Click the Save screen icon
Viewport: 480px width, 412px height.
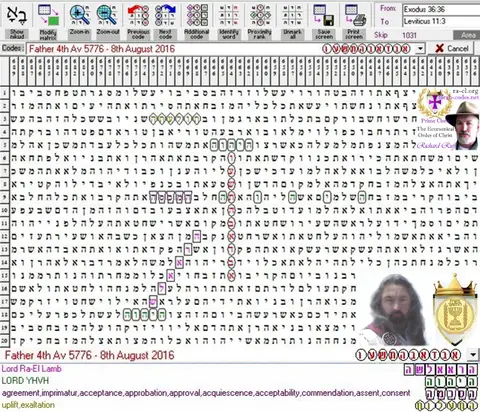point(324,15)
